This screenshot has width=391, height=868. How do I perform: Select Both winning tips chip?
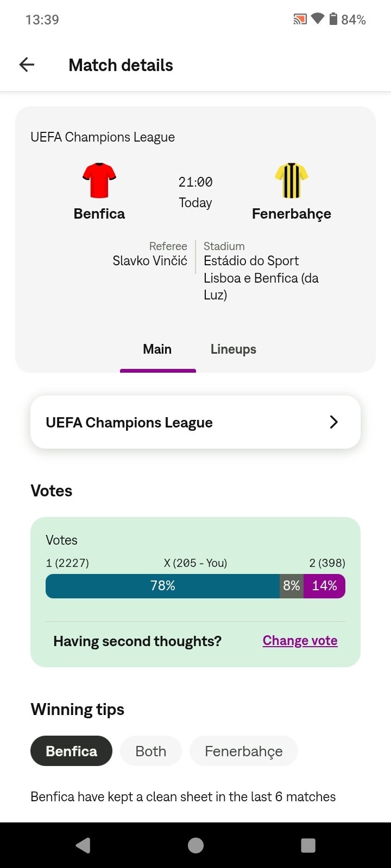(150, 751)
